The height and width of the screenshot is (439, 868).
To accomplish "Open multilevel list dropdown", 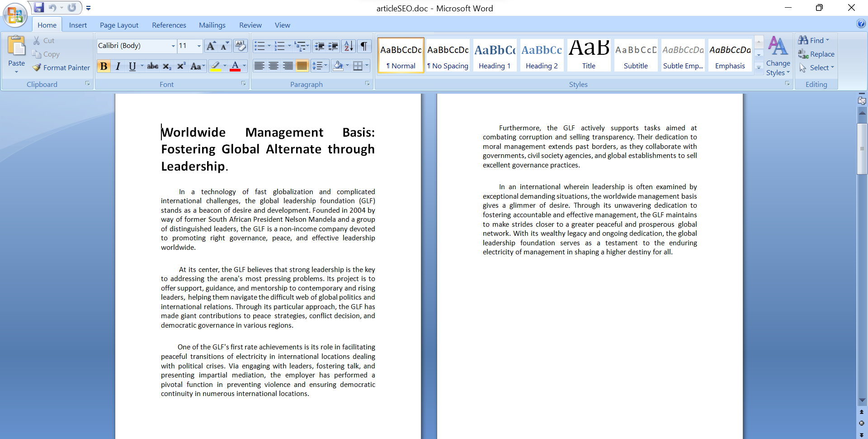I will [x=308, y=46].
